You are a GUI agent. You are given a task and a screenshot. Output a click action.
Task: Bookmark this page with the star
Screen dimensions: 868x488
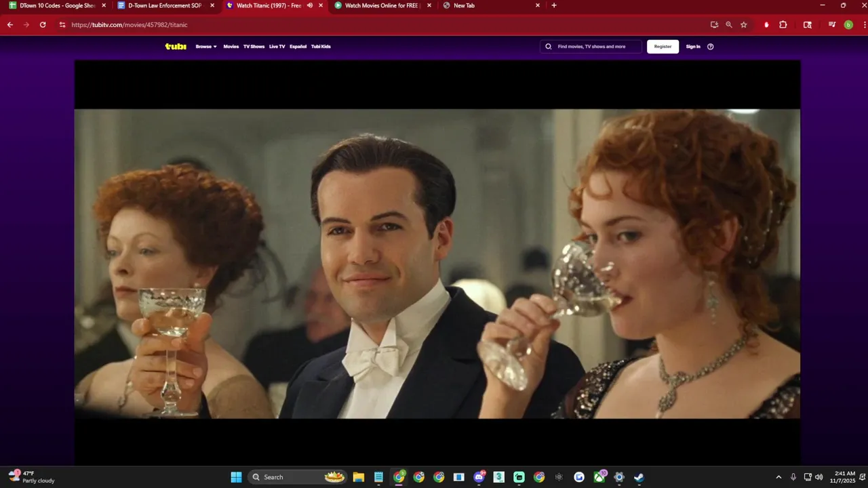(744, 24)
